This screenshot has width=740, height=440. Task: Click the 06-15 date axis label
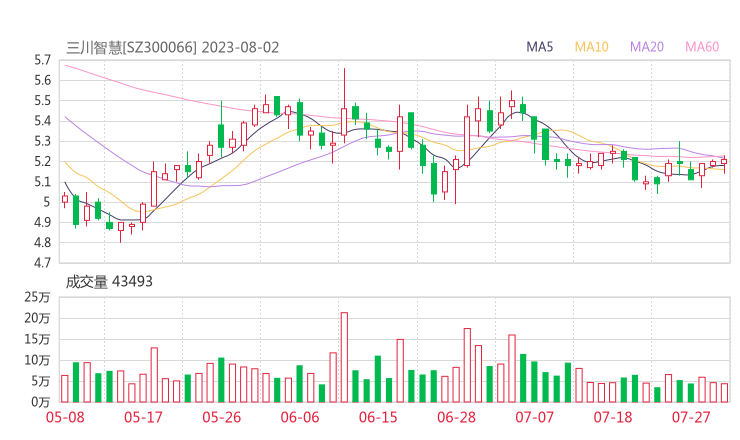(x=378, y=417)
